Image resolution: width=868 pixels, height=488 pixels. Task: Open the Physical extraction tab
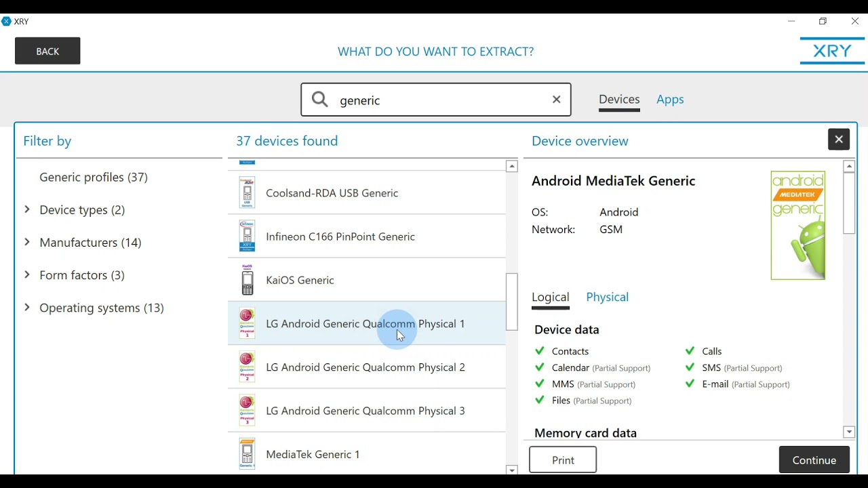pyautogui.click(x=608, y=298)
